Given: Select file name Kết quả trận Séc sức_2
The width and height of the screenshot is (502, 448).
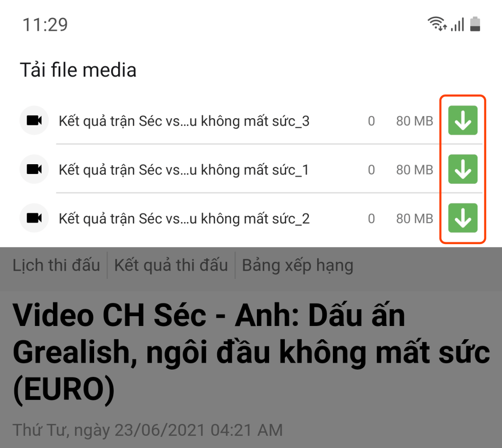Looking at the screenshot, I should tap(184, 219).
